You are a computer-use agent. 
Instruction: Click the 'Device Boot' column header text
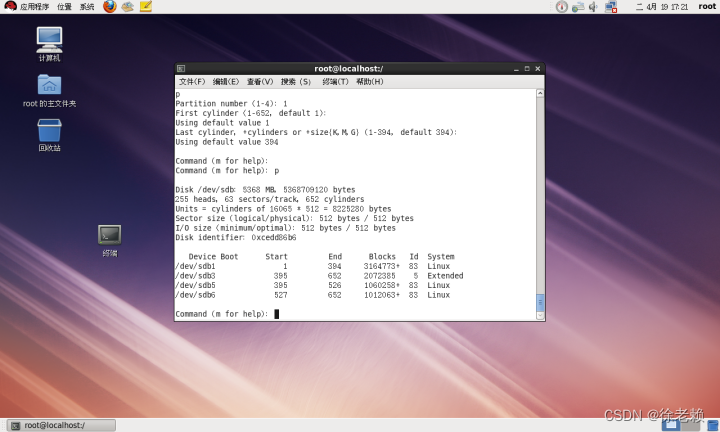(214, 257)
